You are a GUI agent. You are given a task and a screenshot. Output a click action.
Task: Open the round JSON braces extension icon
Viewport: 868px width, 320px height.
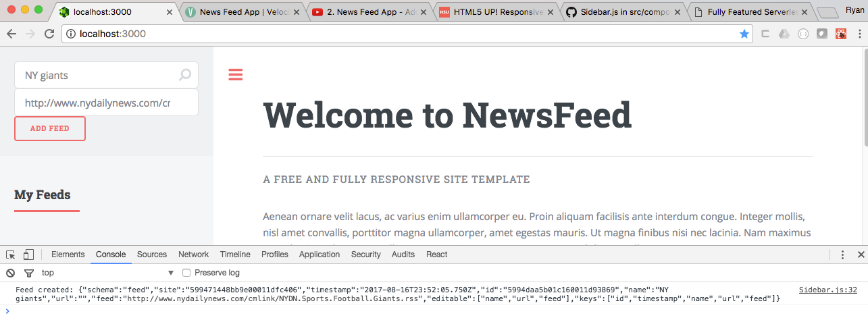tap(803, 34)
